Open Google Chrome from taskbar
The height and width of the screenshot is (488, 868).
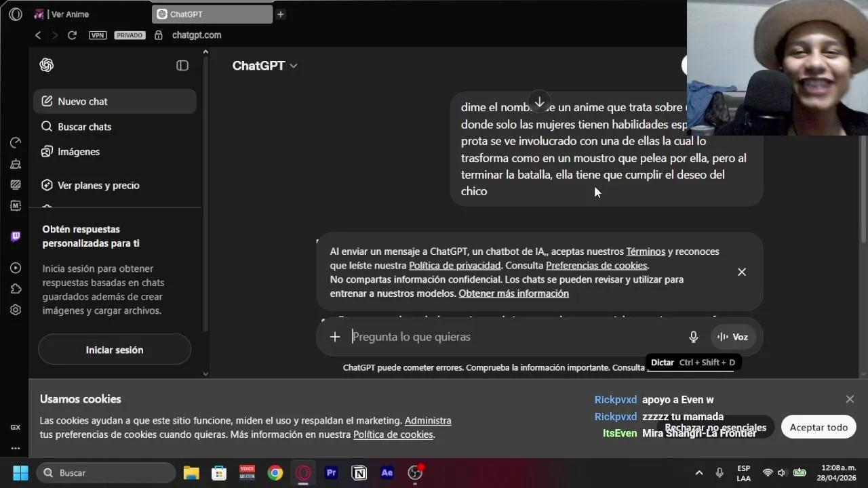(275, 473)
